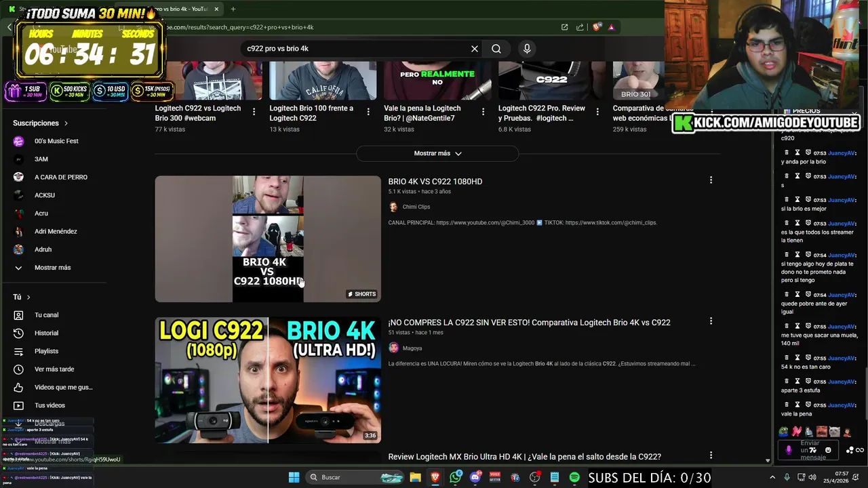Open more options for BRIO 4K VS C922 1080HD
The height and width of the screenshot is (488, 868).
tap(711, 180)
